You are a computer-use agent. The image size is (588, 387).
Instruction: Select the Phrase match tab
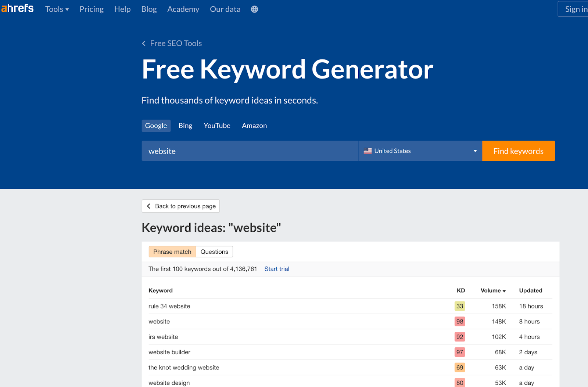click(172, 252)
